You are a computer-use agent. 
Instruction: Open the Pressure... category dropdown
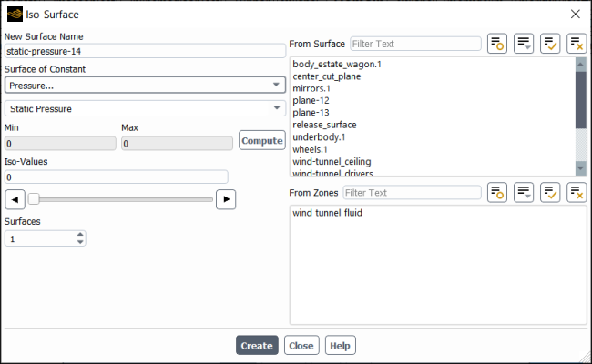145,86
